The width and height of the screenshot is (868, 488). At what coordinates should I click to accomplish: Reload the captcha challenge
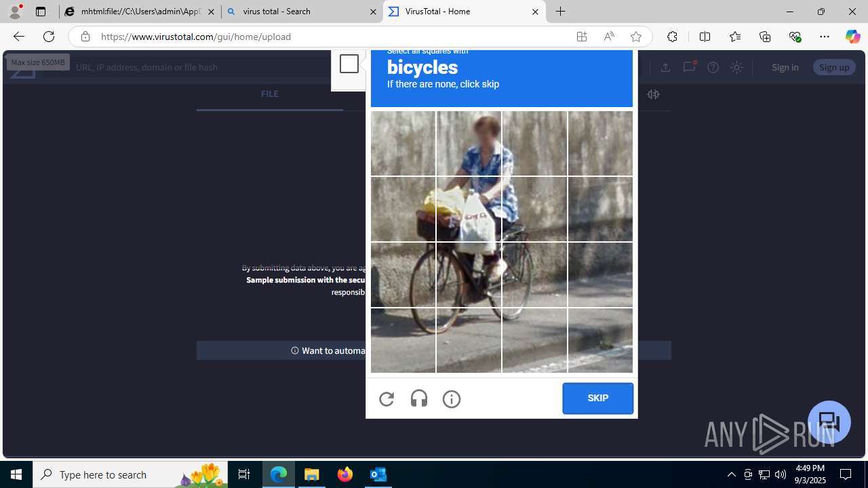(387, 399)
